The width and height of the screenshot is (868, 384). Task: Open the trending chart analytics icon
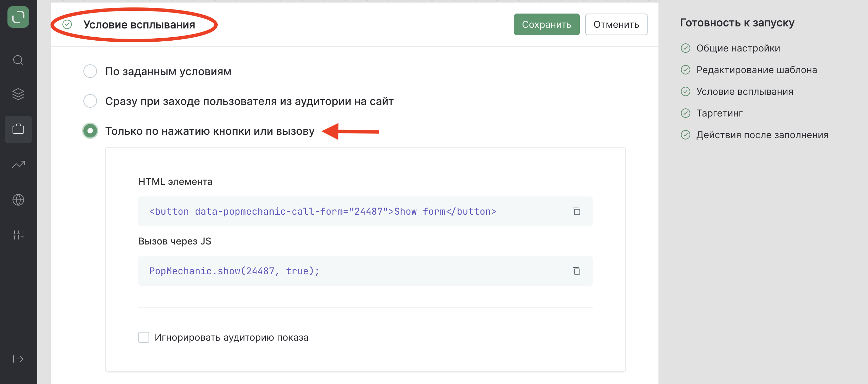[x=18, y=165]
